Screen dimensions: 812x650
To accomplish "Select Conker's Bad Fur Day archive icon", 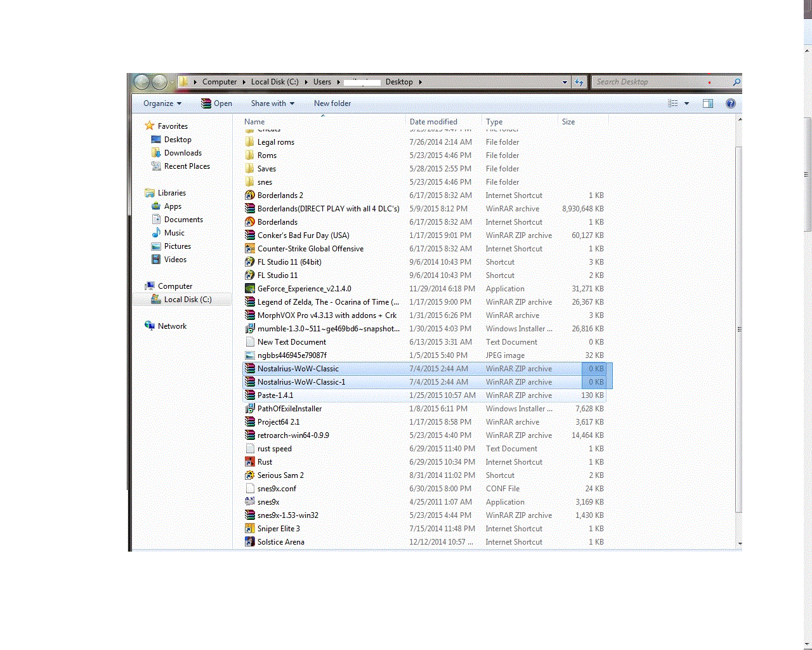I will (250, 235).
